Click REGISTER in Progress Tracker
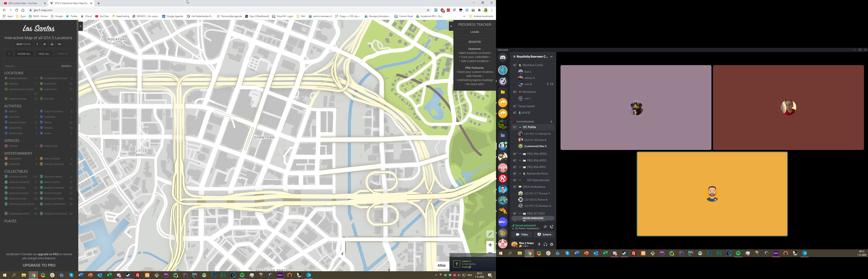This screenshot has width=868, height=279. coord(474,42)
